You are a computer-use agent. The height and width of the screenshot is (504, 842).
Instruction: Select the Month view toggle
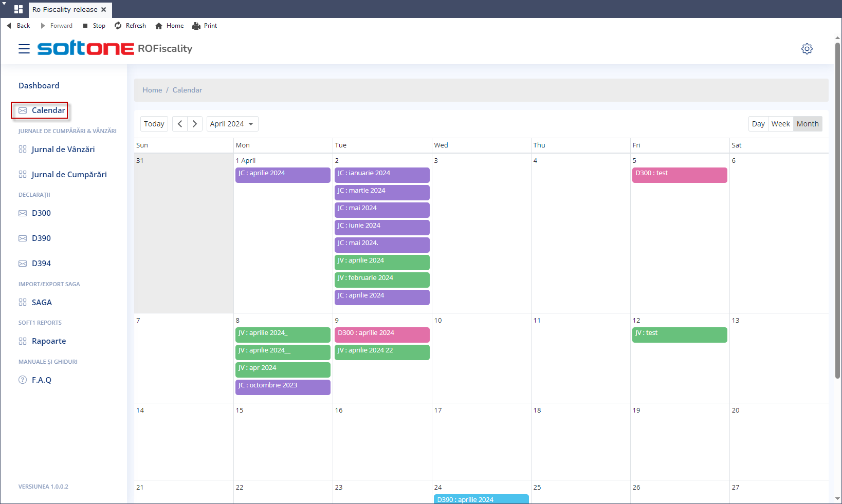click(807, 124)
